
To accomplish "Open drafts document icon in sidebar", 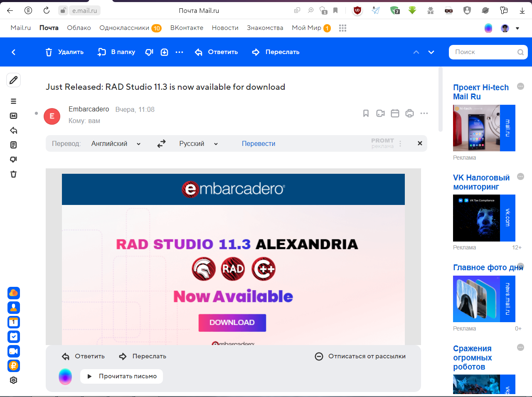I will (14, 145).
